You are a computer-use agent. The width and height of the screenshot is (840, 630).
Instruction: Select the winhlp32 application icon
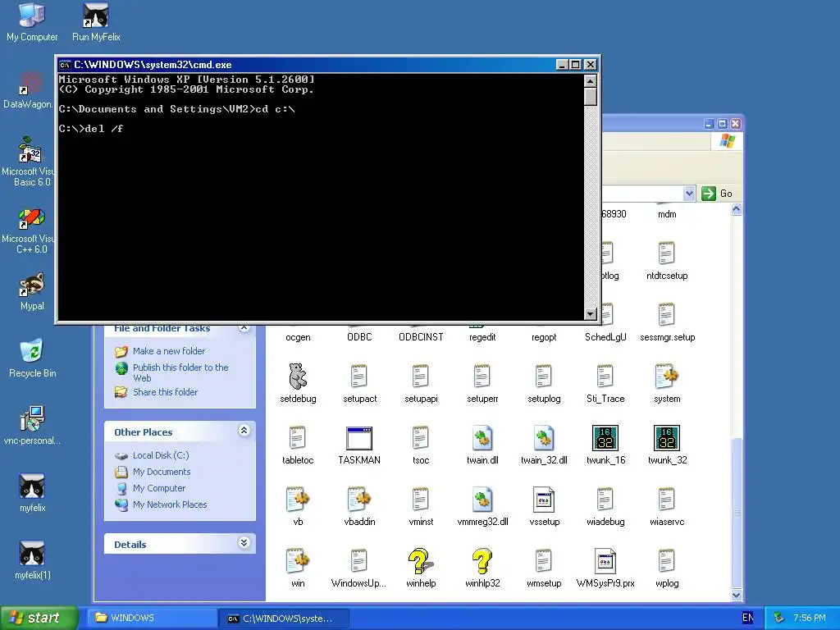pos(482,568)
